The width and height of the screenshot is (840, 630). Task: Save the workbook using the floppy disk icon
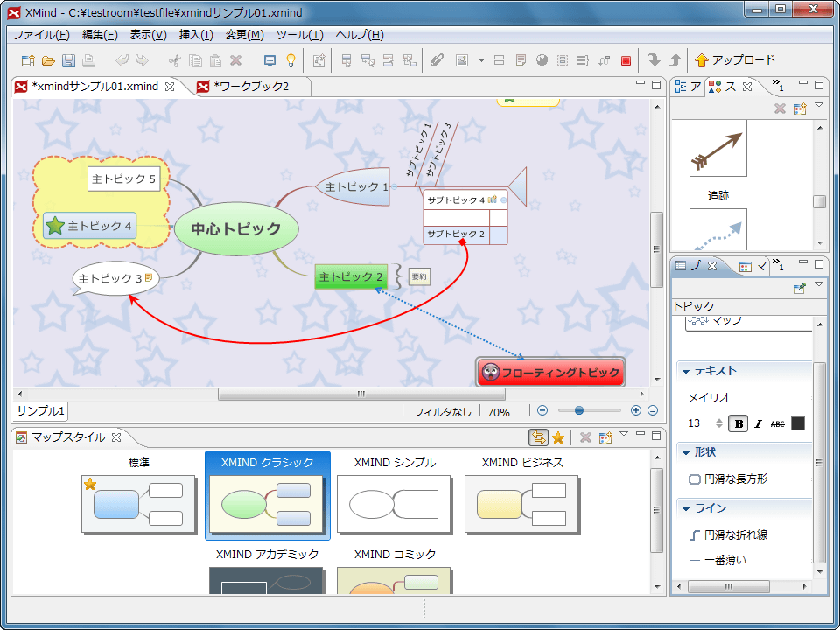pos(68,60)
